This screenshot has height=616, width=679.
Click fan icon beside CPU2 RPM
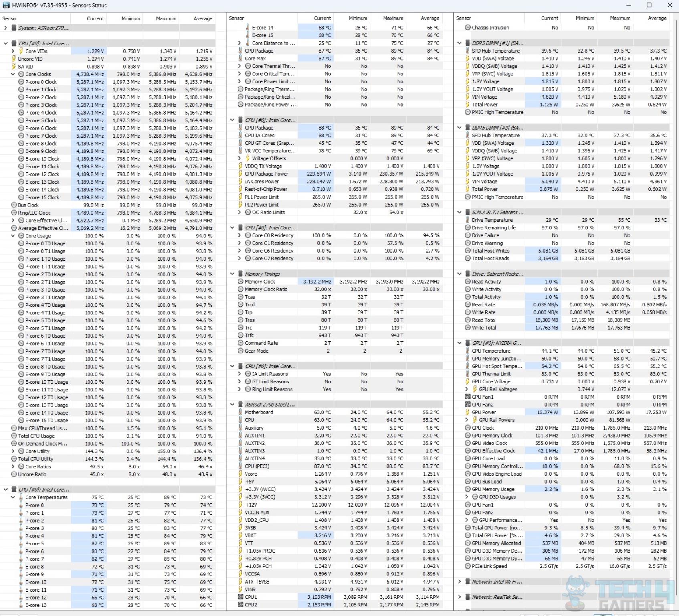click(x=240, y=604)
